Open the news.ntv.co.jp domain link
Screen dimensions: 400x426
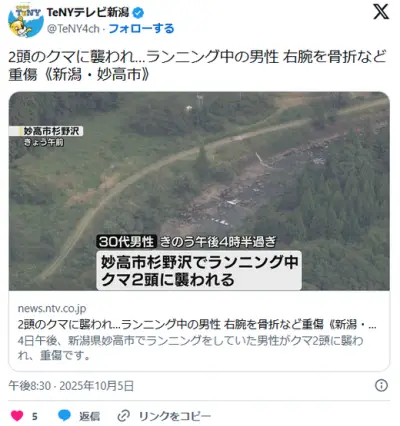52,308
